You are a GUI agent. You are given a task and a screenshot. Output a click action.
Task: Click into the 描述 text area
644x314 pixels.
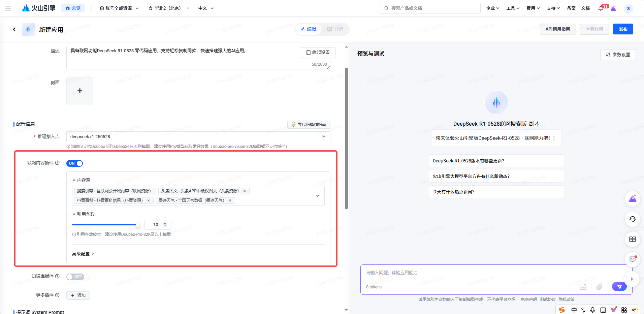point(198,58)
